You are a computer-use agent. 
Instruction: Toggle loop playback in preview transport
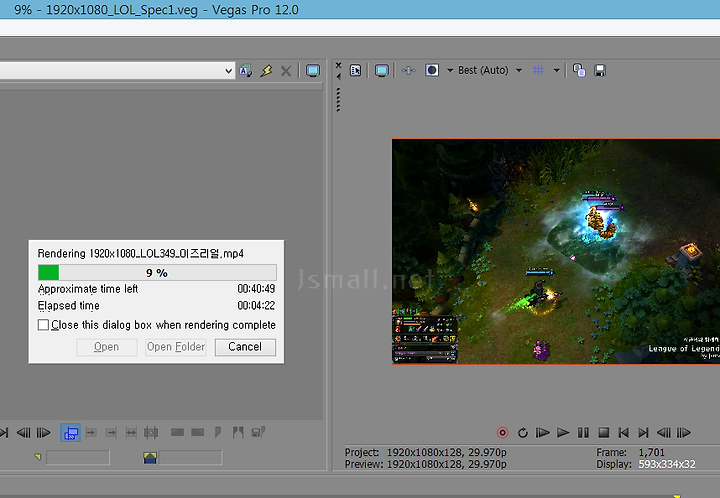click(523, 432)
